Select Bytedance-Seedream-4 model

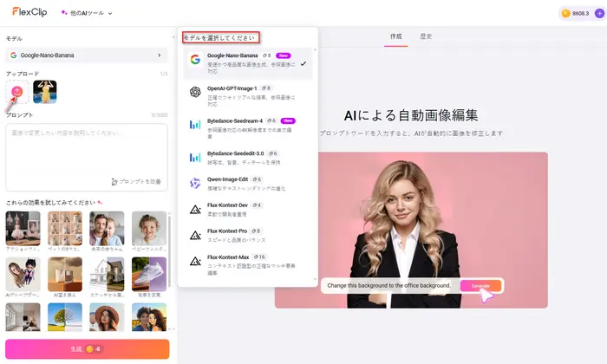248,128
